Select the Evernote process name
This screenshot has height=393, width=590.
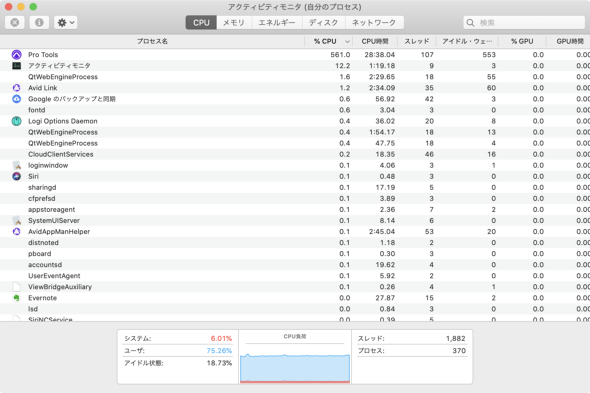42,298
